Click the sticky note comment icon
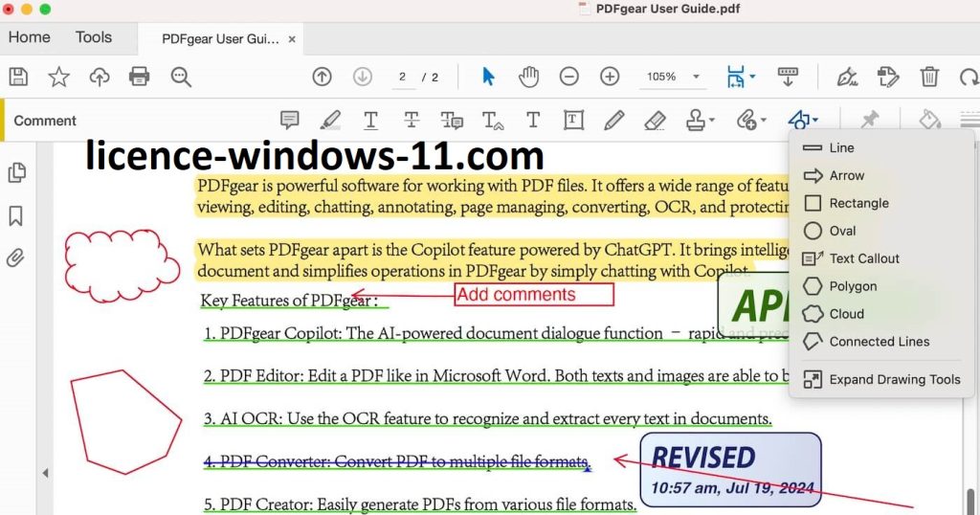The image size is (980, 515). pyautogui.click(x=289, y=121)
